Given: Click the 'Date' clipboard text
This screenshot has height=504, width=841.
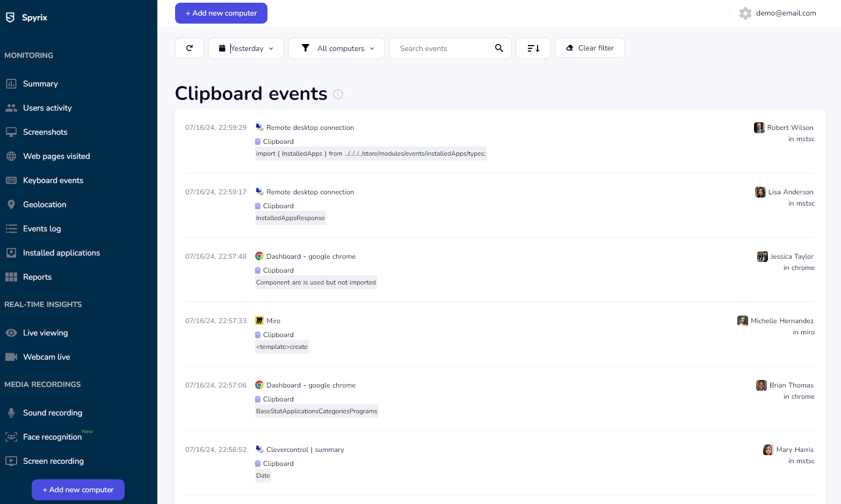Looking at the screenshot, I should tap(263, 476).
